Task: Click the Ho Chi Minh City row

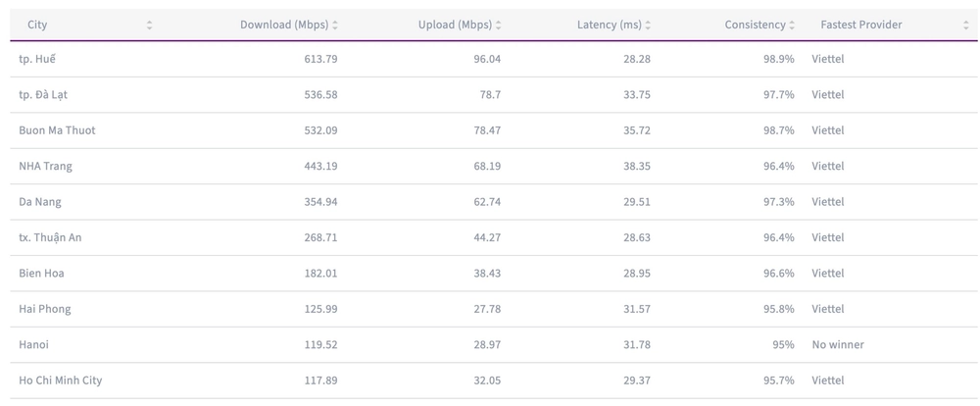Action: [60, 381]
